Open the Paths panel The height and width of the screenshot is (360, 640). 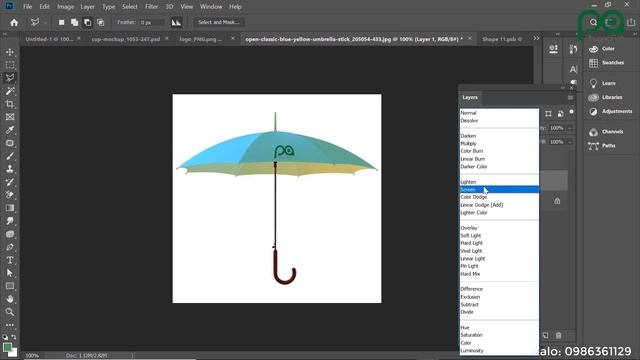(602, 146)
